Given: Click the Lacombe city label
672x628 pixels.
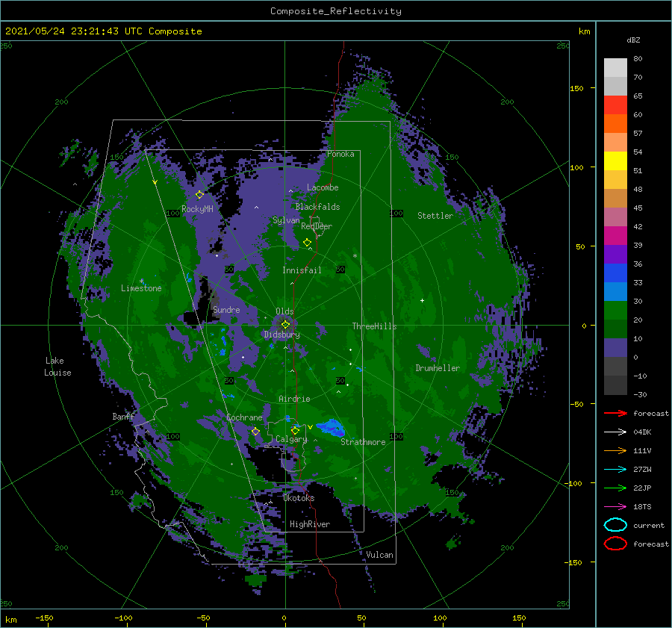Looking at the screenshot, I should pyautogui.click(x=323, y=187).
